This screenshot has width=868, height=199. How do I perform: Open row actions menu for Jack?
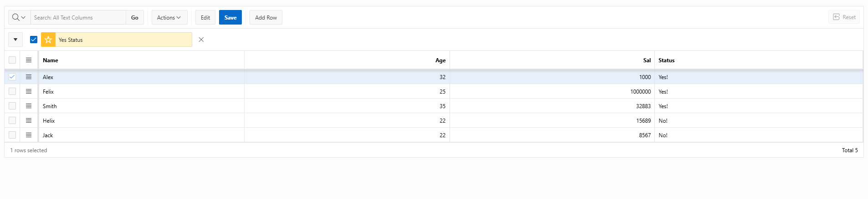29,135
